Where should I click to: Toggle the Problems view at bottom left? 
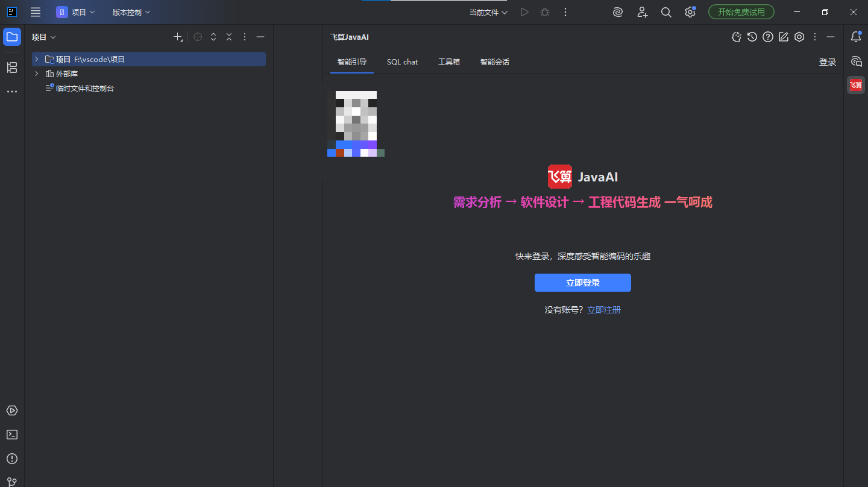[12, 459]
